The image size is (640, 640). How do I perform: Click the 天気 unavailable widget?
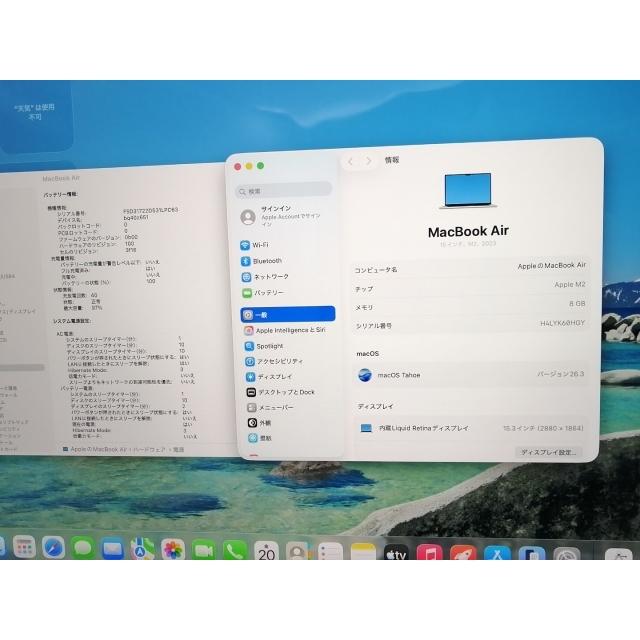pos(36,117)
